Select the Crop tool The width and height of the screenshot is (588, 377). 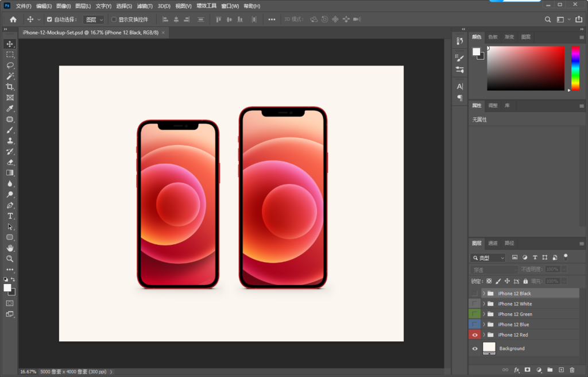tap(10, 87)
